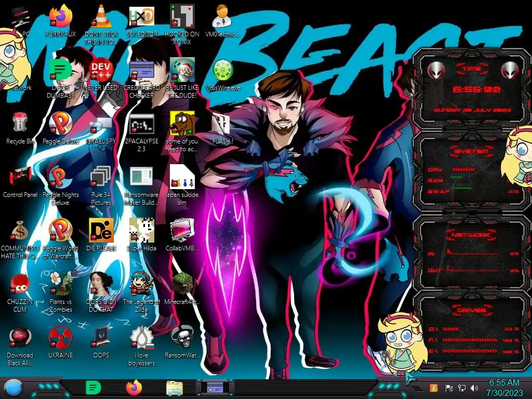532x399 pixels.
Task: Click the 6:55:02 digital clock readout
Action: (x=477, y=90)
